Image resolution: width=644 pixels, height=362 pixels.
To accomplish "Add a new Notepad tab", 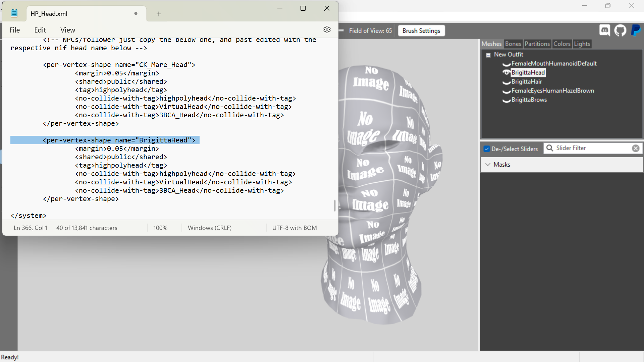I will click(159, 14).
